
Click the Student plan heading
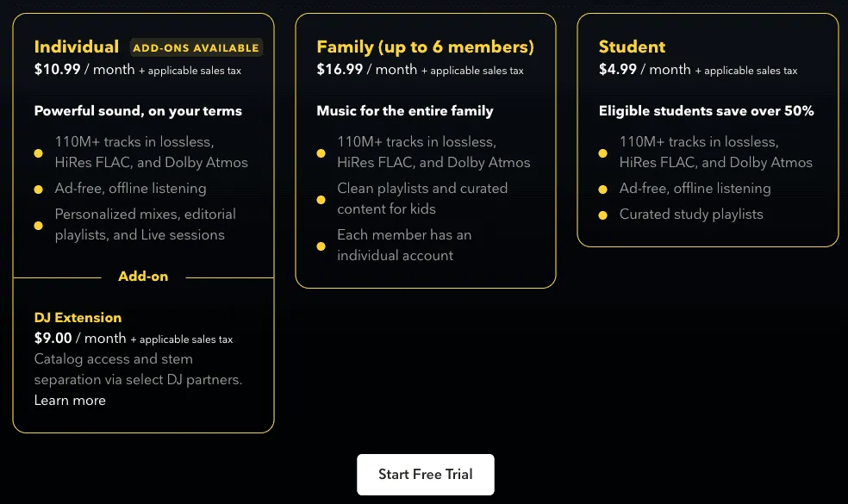(633, 47)
